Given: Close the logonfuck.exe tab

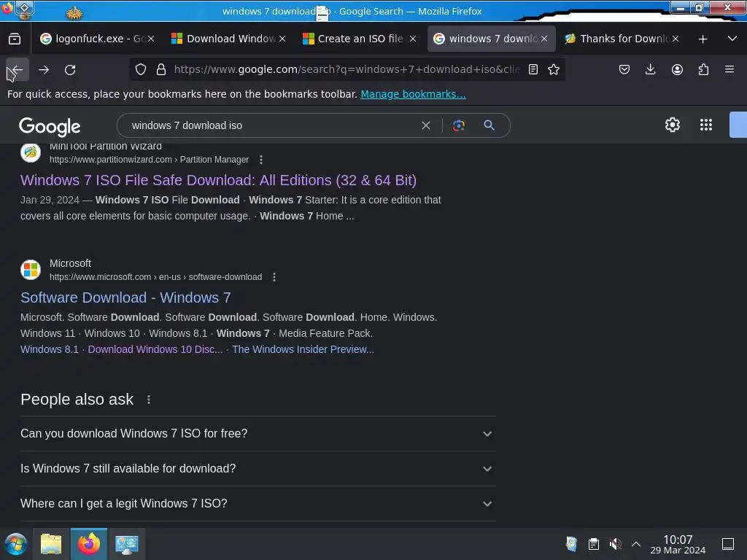Looking at the screenshot, I should (151, 39).
